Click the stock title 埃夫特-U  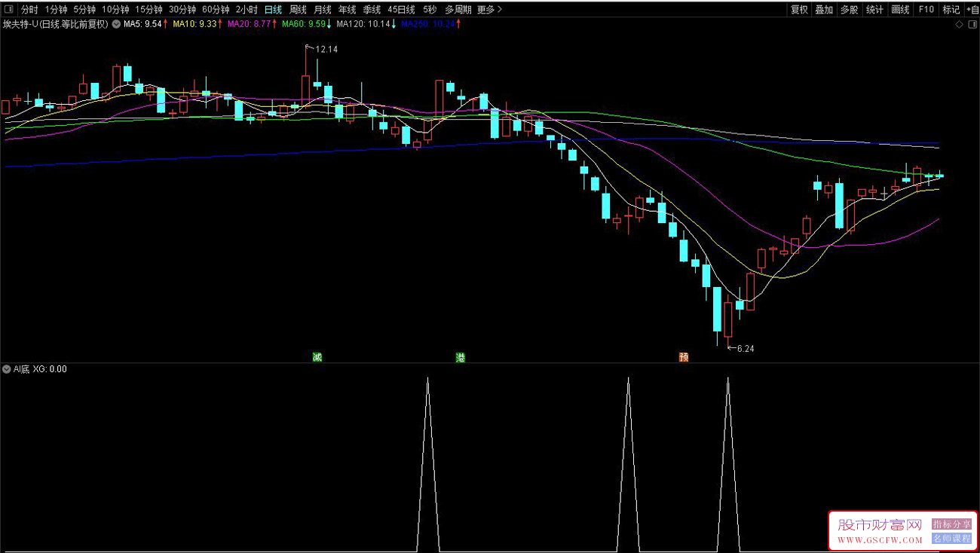click(21, 24)
